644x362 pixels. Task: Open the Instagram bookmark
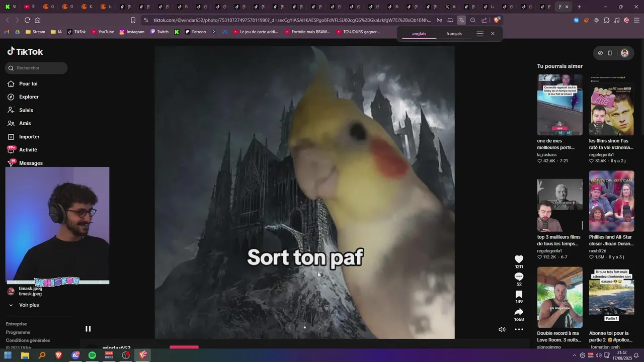(132, 32)
